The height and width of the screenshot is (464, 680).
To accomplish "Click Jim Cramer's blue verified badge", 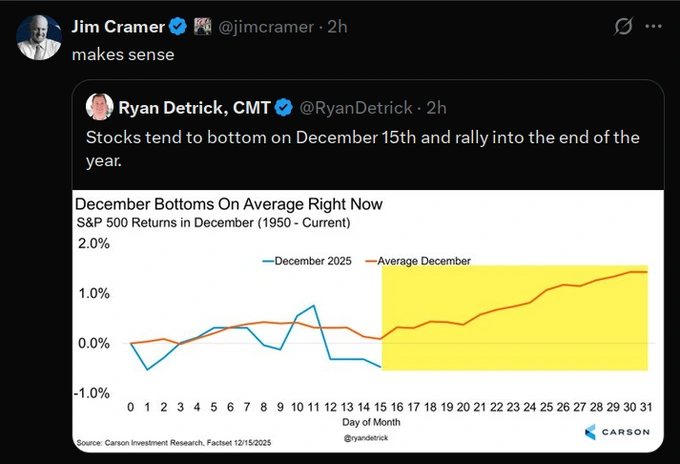I will coord(178,24).
